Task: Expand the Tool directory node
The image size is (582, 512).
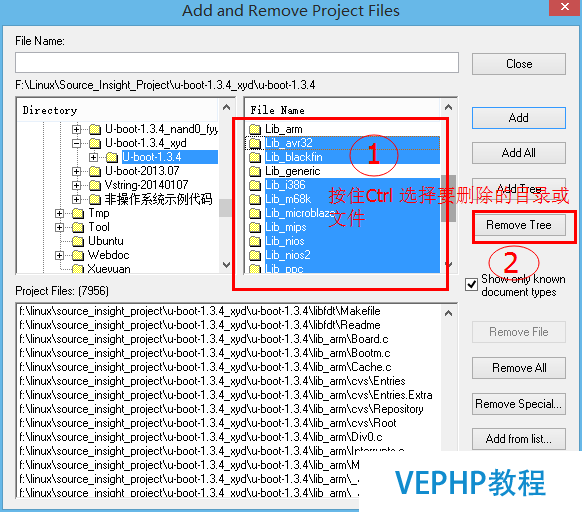Action: (x=59, y=227)
